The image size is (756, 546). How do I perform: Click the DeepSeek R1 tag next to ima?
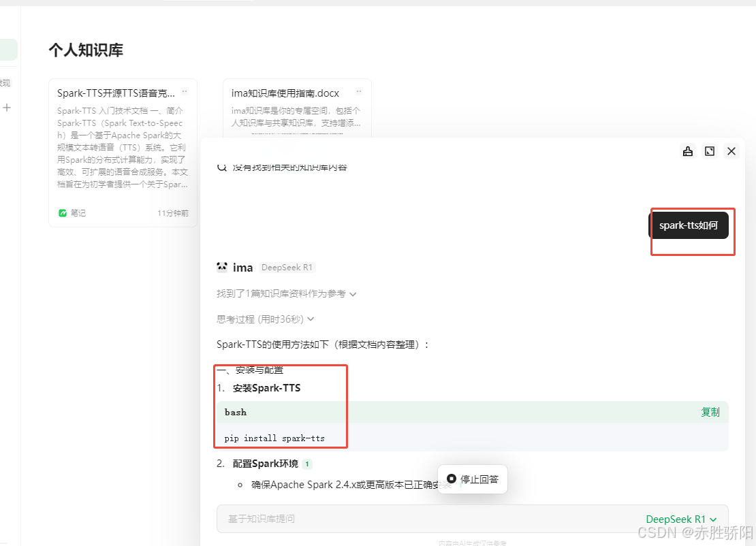(x=287, y=268)
